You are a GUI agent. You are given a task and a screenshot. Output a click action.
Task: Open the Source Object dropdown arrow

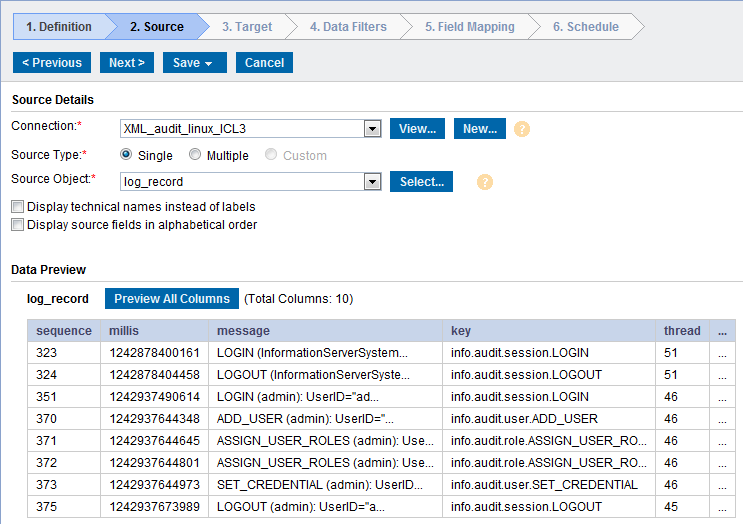[x=372, y=182]
